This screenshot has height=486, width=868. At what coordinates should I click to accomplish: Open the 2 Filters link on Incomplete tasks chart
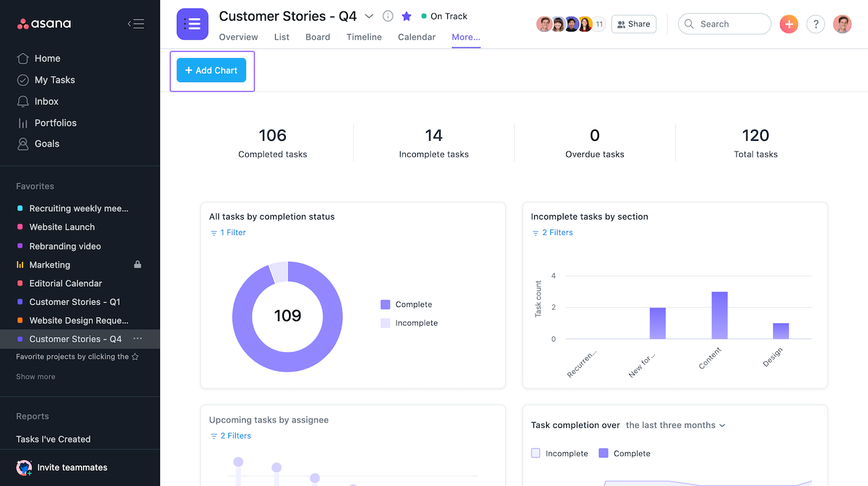(552, 232)
